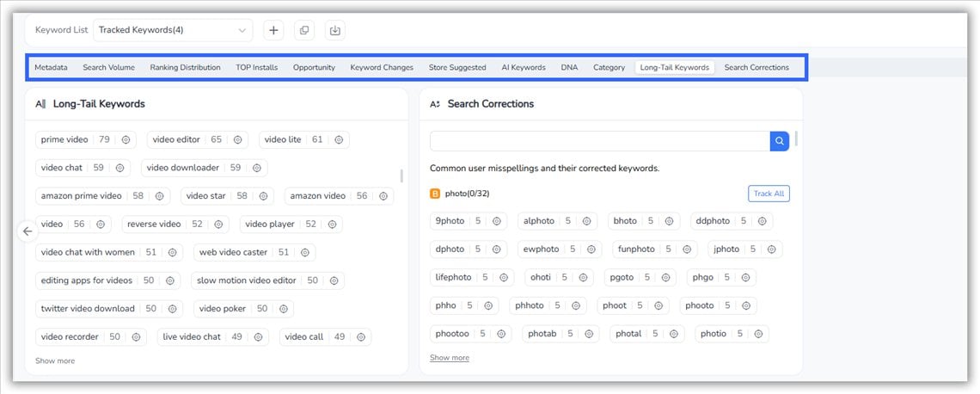Click the blue search button in Search Corrections
The height and width of the screenshot is (394, 980).
coord(780,141)
